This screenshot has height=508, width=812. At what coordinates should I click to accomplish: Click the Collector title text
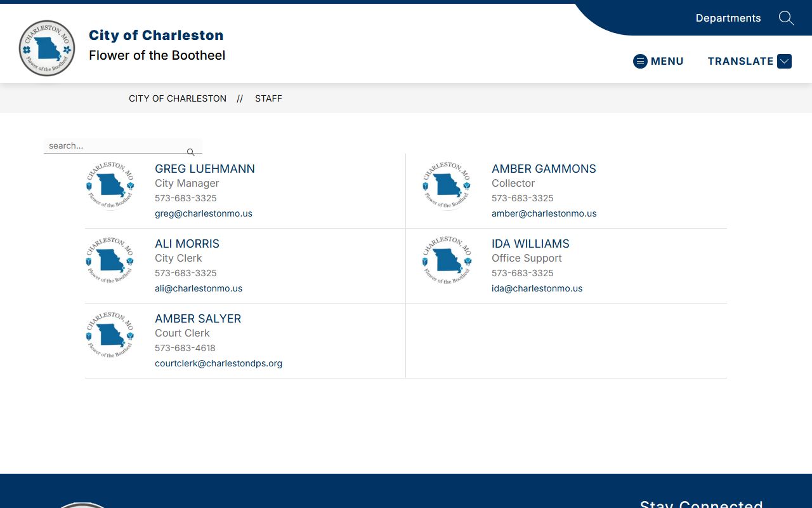(513, 184)
